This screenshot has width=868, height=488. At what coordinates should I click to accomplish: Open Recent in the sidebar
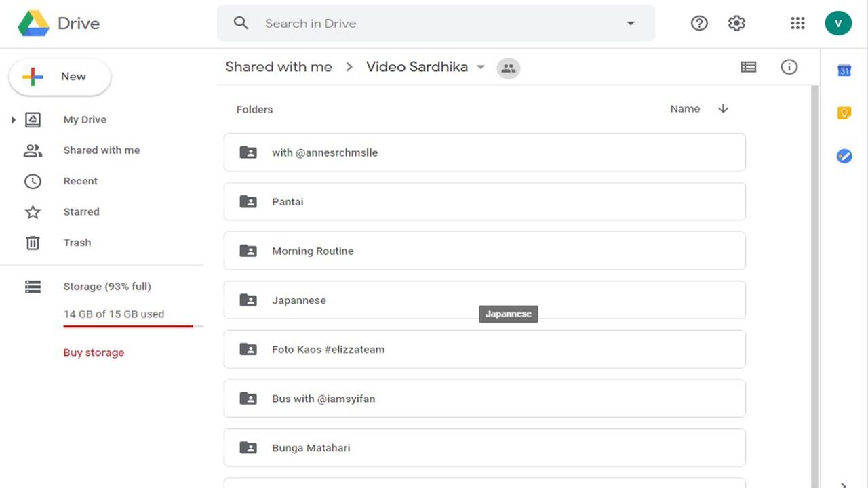pyautogui.click(x=81, y=181)
